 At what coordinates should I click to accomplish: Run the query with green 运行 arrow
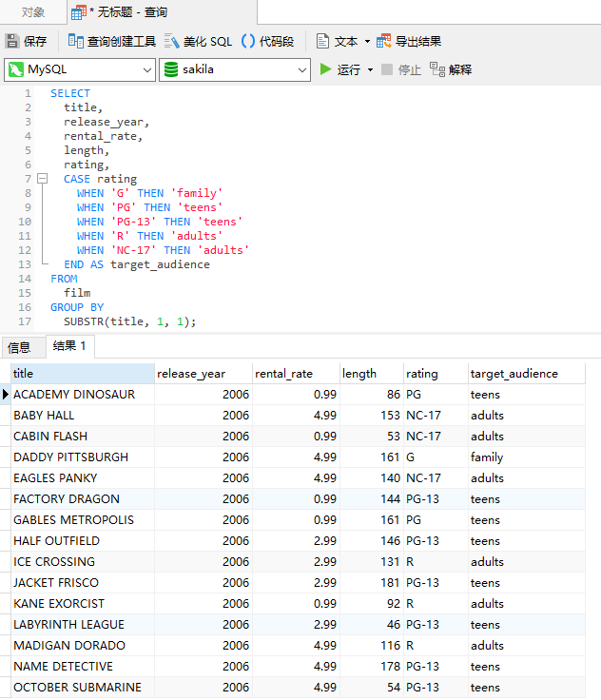(x=326, y=69)
